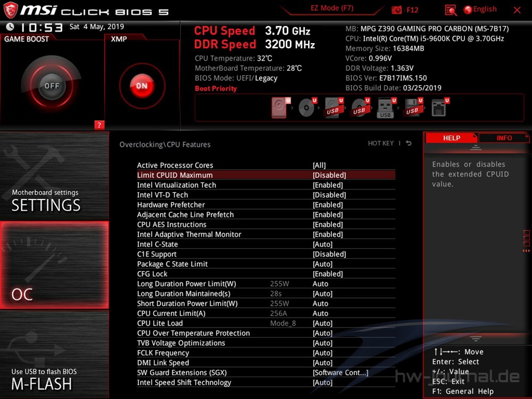Open TVB Voltage Optimizations [Auto] options

pos(322,343)
